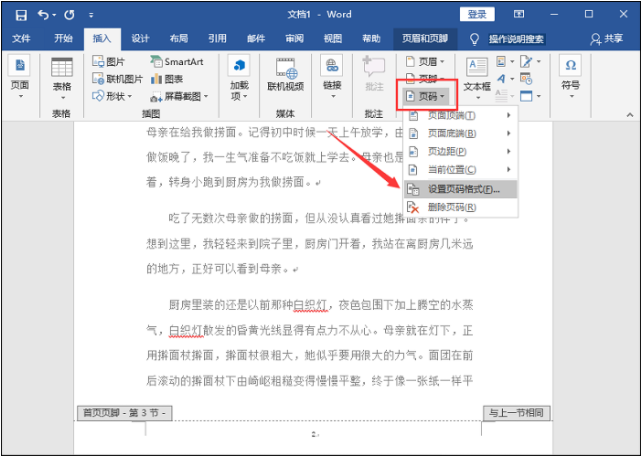Click the Undo arrow icon

click(44, 15)
